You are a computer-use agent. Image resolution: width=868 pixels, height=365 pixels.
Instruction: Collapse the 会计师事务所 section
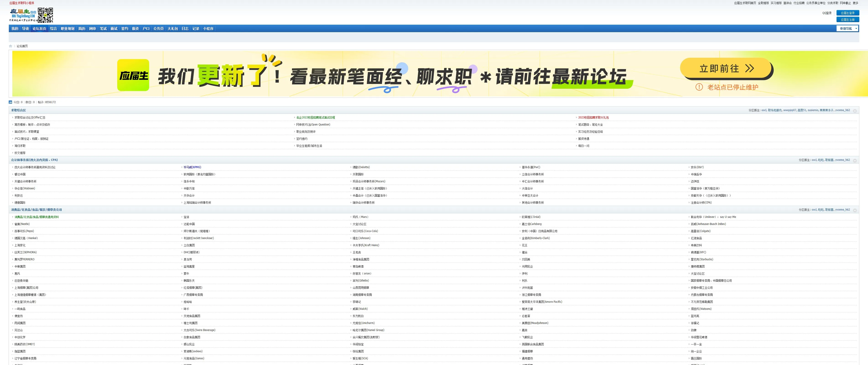click(x=855, y=160)
